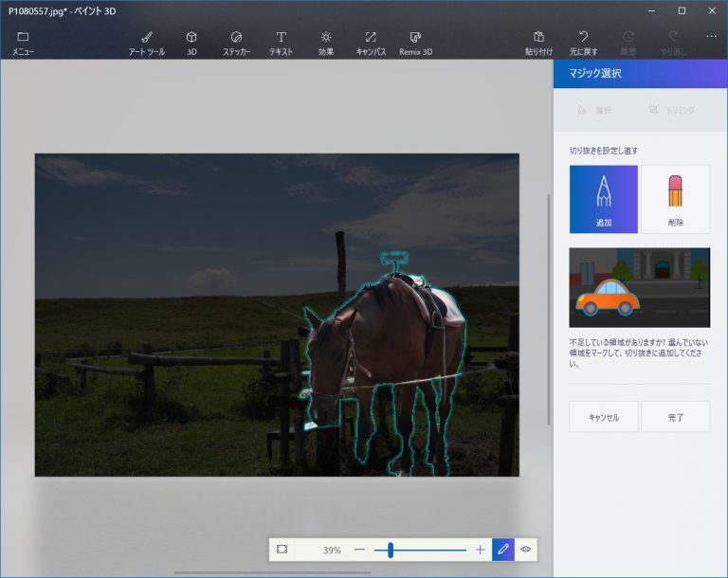Open Remix 3D library

pos(415,44)
